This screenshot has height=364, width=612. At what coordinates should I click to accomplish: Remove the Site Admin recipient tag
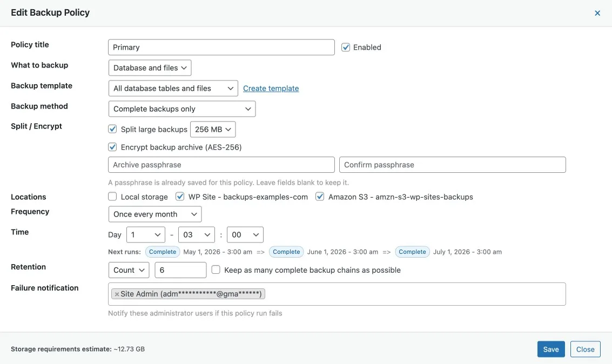(x=117, y=294)
